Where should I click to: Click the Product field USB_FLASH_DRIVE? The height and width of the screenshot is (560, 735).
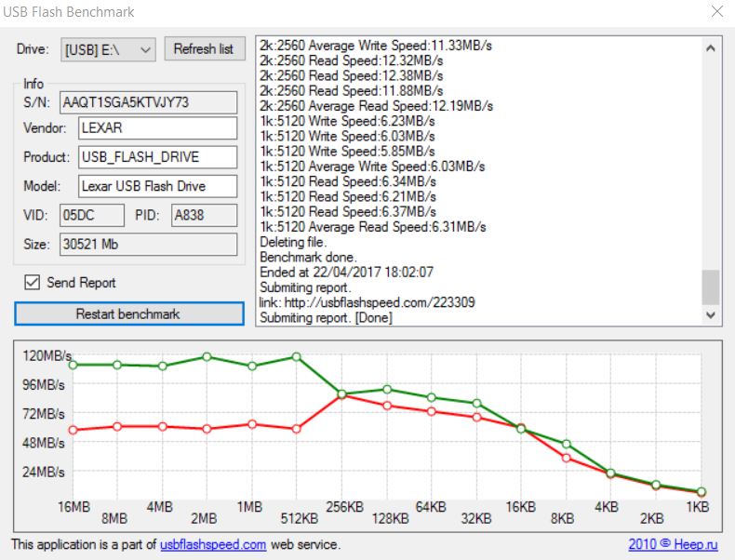pyautogui.click(x=157, y=157)
